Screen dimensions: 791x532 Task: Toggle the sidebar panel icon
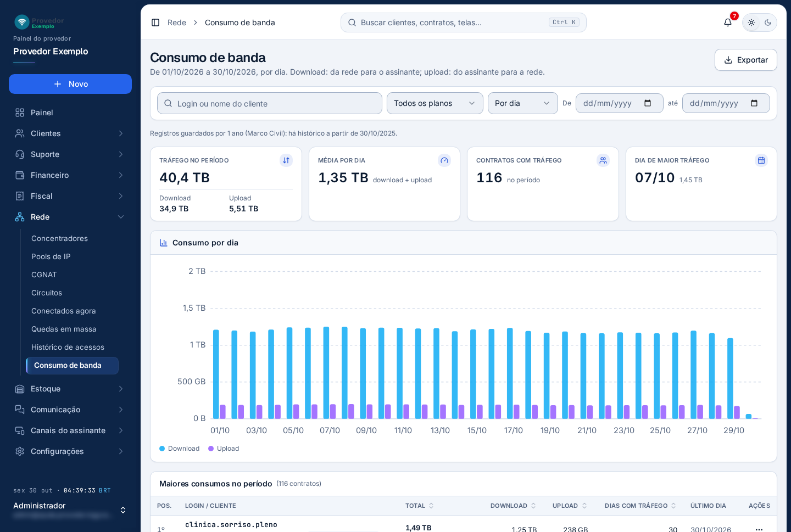(155, 23)
